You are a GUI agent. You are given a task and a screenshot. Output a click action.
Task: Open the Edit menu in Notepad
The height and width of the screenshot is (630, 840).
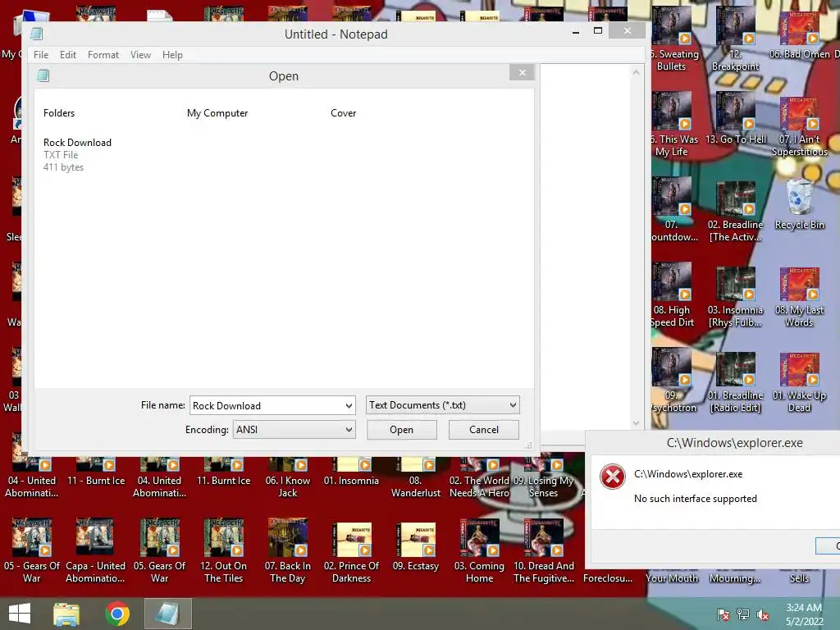tap(67, 55)
